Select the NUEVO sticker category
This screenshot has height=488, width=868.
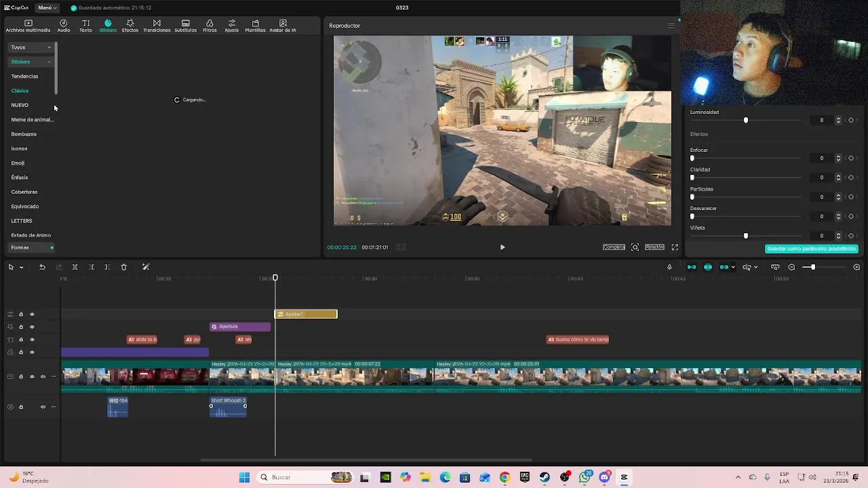pos(20,105)
